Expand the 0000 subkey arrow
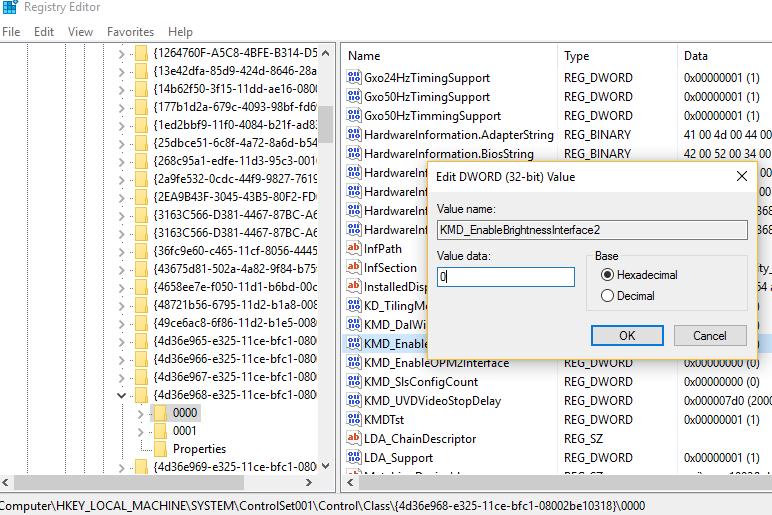This screenshot has height=515, width=772. pos(141,413)
